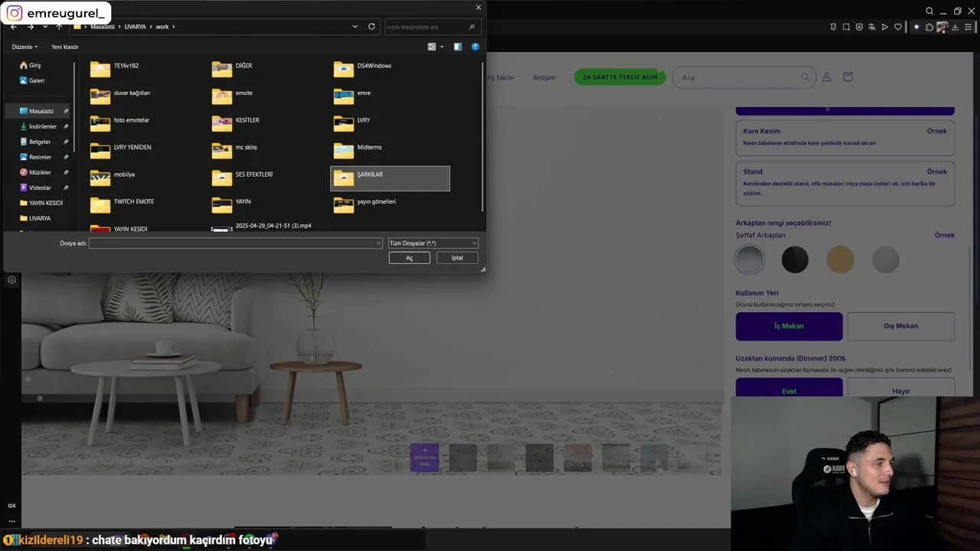Viewport: 980px width, 551px height.
Task: Open LIVARYA in the navigation pane
Action: tap(38, 218)
